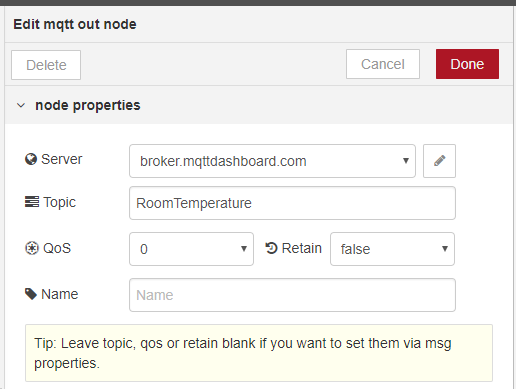Click the pencil icon to edit server
Viewport: 516px width, 389px height.
pos(439,161)
